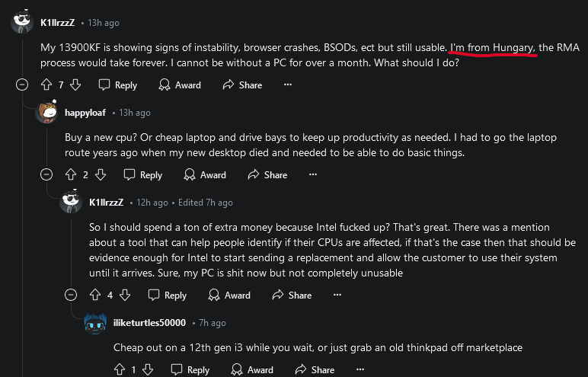The height and width of the screenshot is (377, 588).
Task: Open more options on top K1llrzzZ comment
Action: pyautogui.click(x=288, y=85)
